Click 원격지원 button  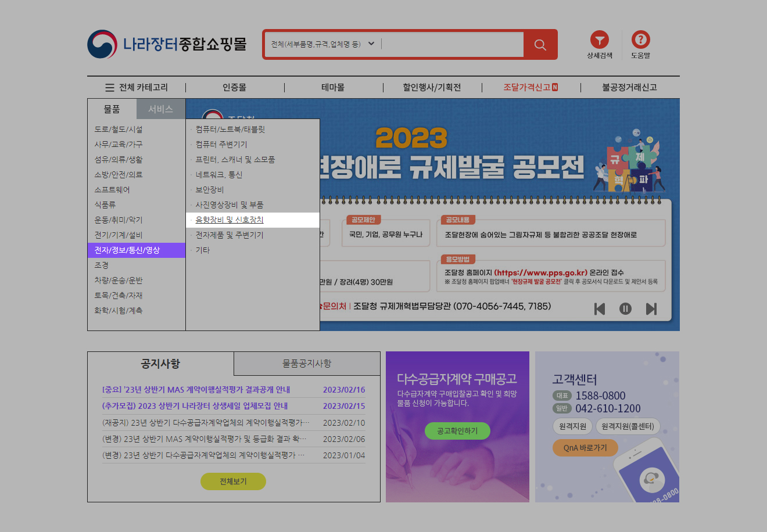(x=572, y=426)
